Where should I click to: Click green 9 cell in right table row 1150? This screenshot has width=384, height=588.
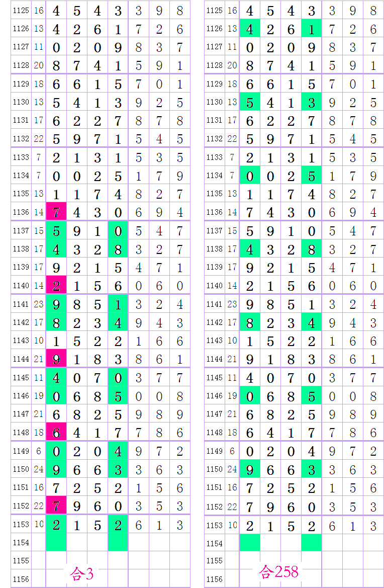pos(249,469)
